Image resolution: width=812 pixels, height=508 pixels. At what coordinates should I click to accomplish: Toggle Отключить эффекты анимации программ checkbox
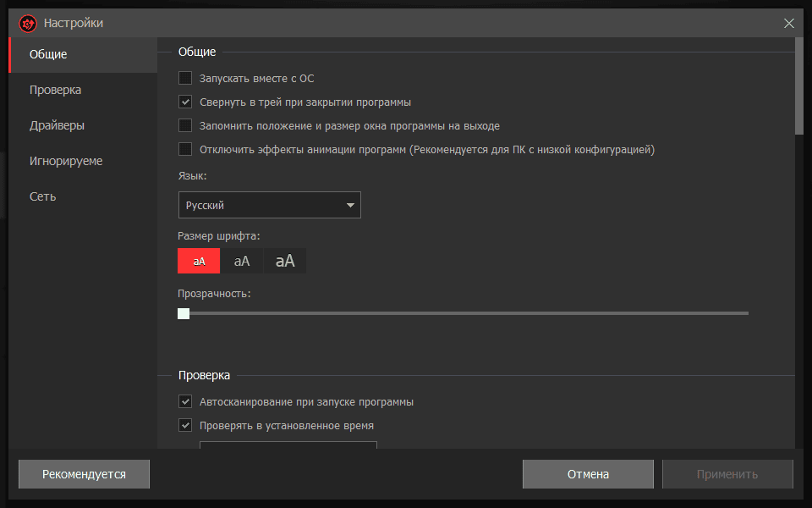pos(185,150)
